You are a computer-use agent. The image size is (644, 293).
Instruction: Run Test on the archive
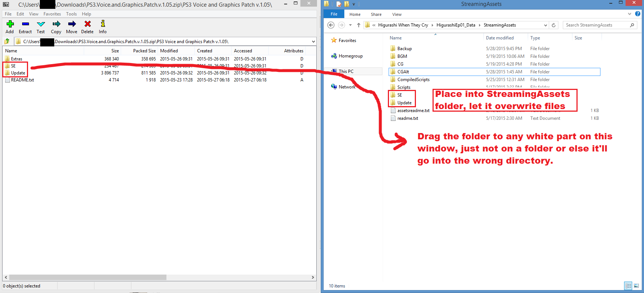(41, 24)
